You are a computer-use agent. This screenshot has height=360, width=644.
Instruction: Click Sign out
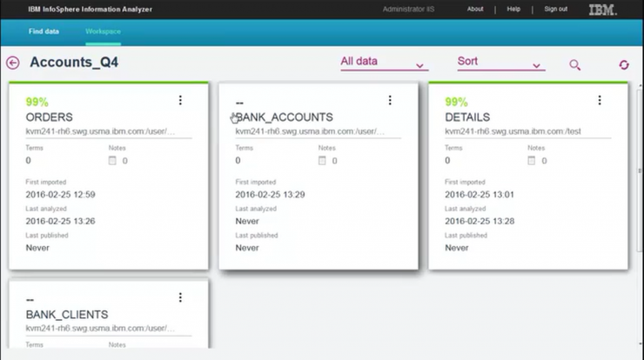[x=556, y=9]
